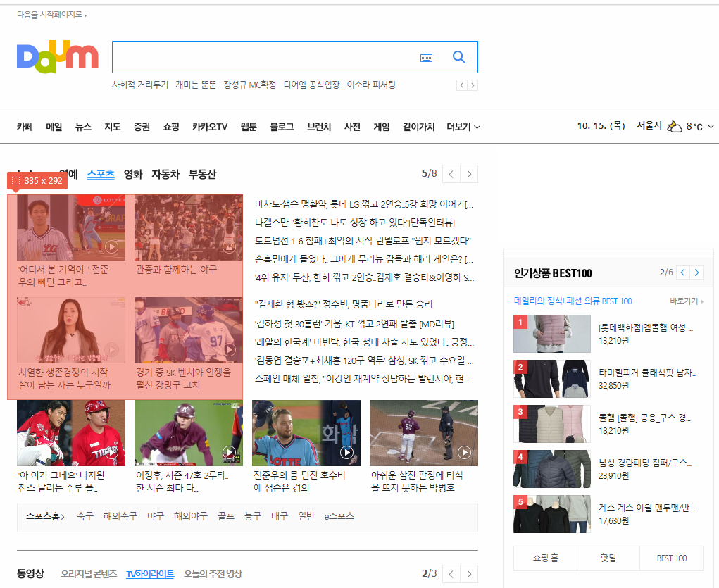Image resolution: width=719 pixels, height=588 pixels.
Task: Click the BEST 100 button
Action: pos(671,558)
